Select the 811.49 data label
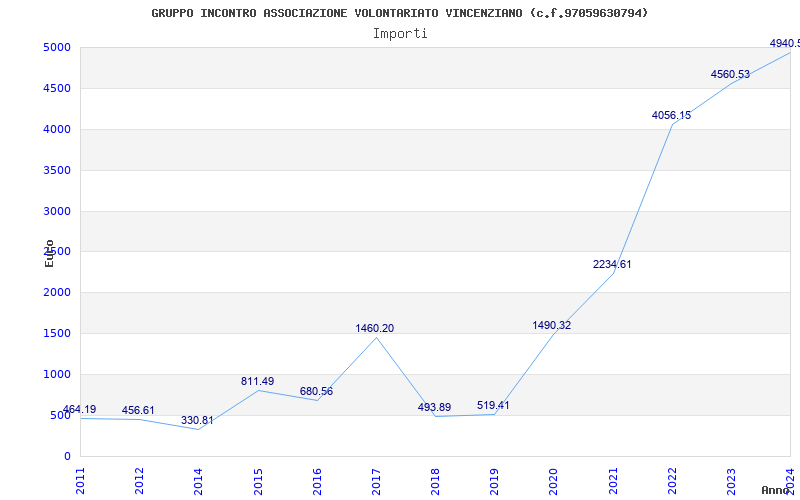The image size is (800, 500). pos(257,381)
